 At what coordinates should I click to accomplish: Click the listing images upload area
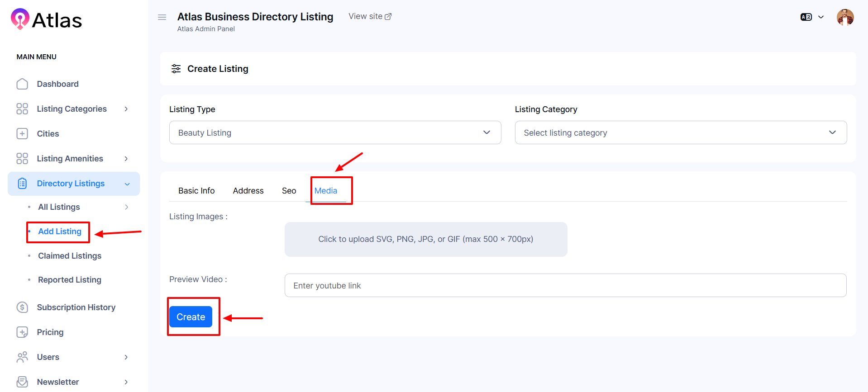coord(425,239)
